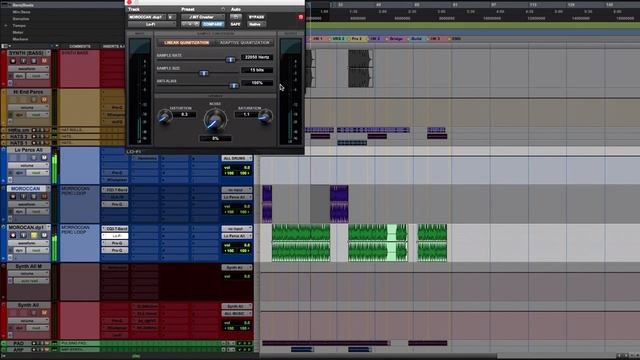The width and height of the screenshot is (640, 360).
Task: Click the SATURATION knob
Action: pyautogui.click(x=265, y=117)
